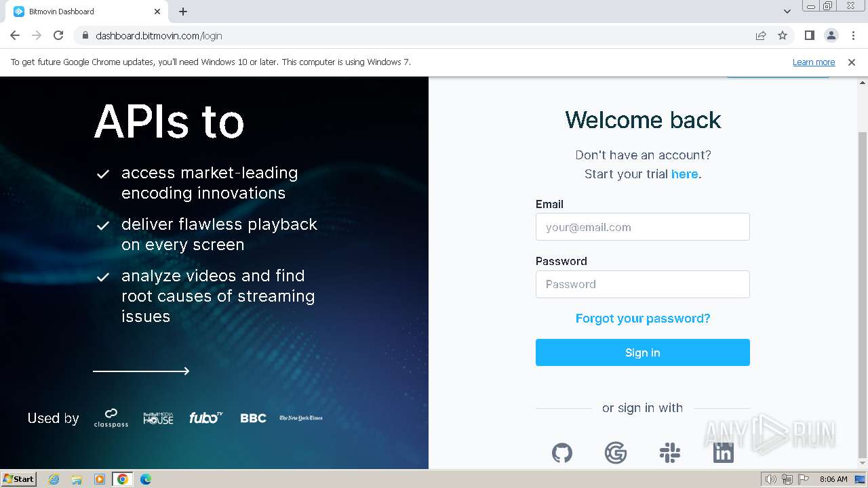Reload the Bitmovin login page
The height and width of the screenshot is (488, 868).
coord(58,35)
